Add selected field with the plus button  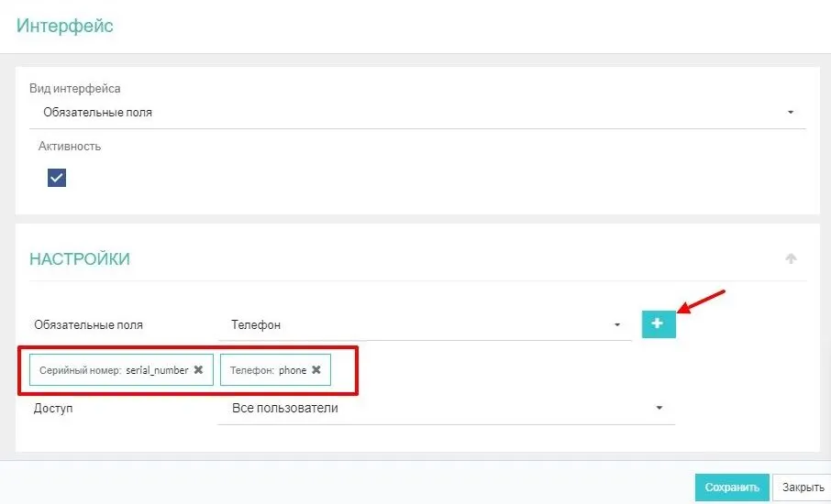click(x=659, y=324)
